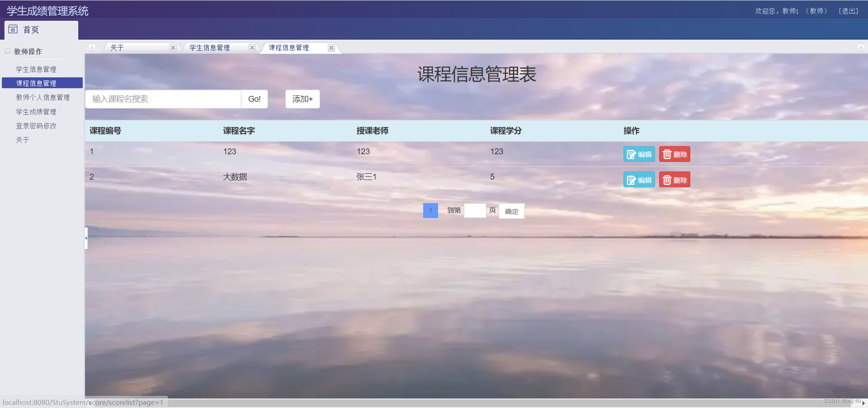Close the 关于 tab
This screenshot has height=408, width=868.
point(173,47)
